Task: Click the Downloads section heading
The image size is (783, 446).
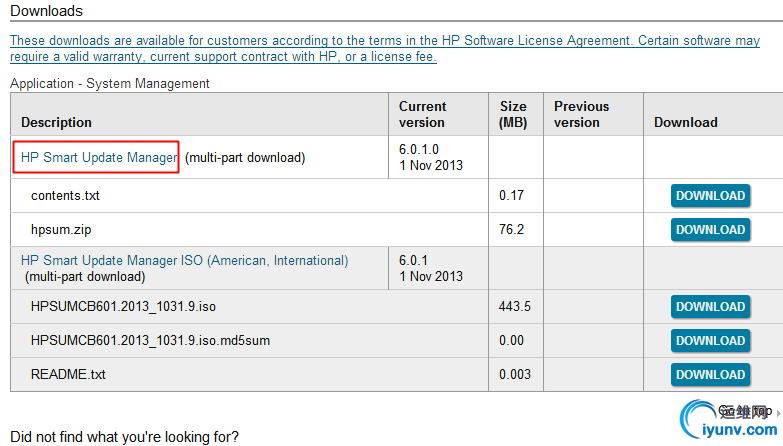Action: (46, 11)
